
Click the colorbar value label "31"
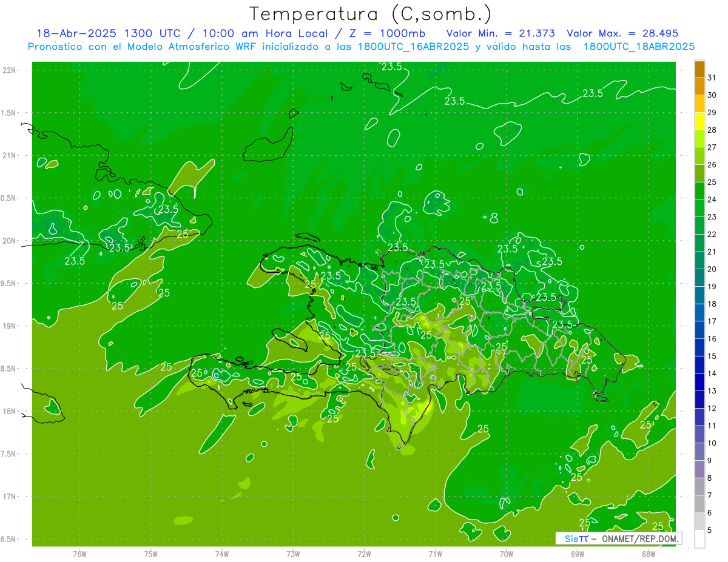(x=712, y=78)
